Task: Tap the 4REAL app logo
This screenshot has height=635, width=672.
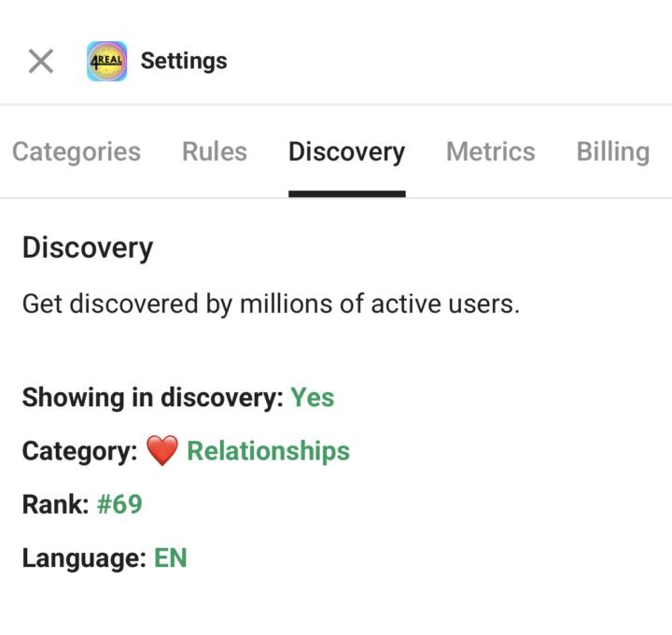Action: pyautogui.click(x=106, y=62)
